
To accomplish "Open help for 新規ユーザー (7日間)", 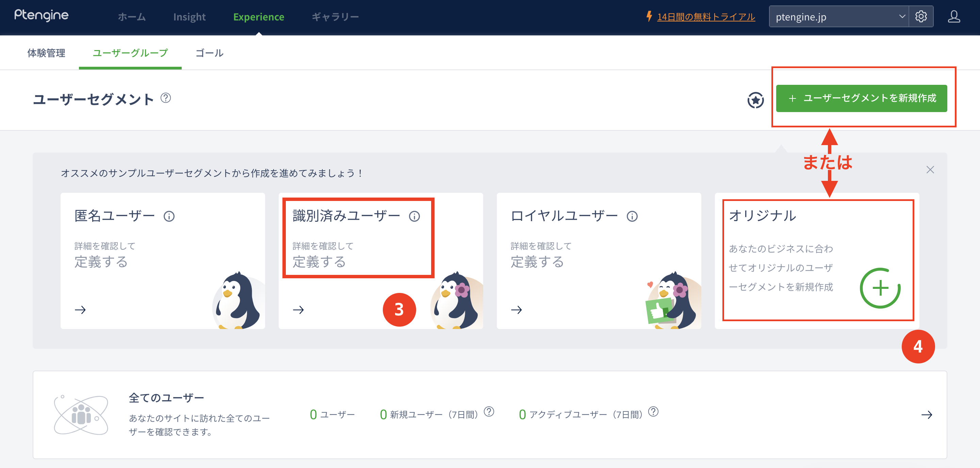I will (x=489, y=412).
